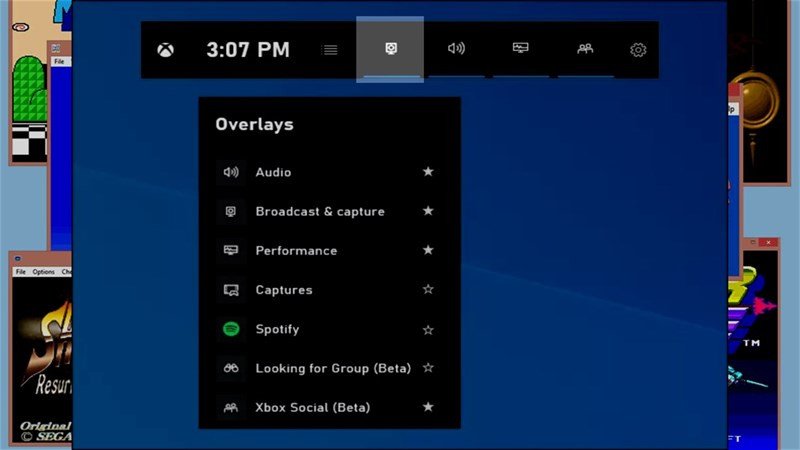Open Xbox Social icon in top bar
Image resolution: width=800 pixels, height=450 pixels.
coord(585,49)
